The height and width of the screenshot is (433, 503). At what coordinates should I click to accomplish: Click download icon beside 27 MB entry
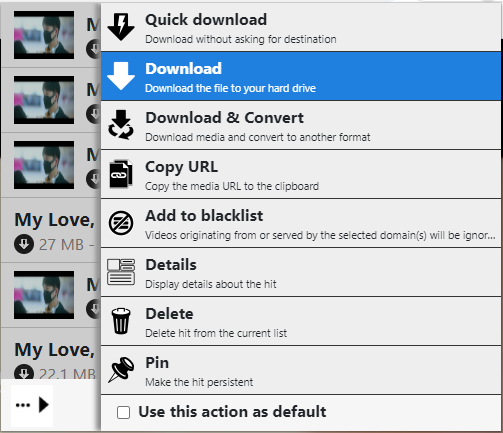[x=24, y=244]
